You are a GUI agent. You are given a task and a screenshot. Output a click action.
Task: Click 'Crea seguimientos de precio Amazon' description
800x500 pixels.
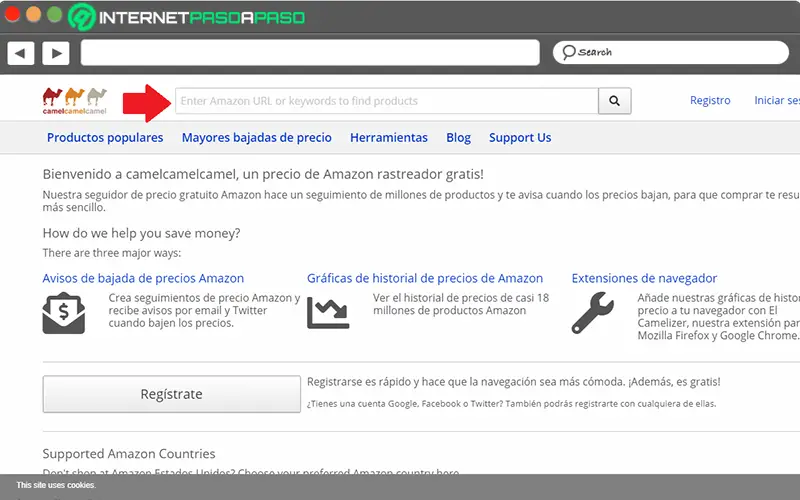tap(204, 310)
